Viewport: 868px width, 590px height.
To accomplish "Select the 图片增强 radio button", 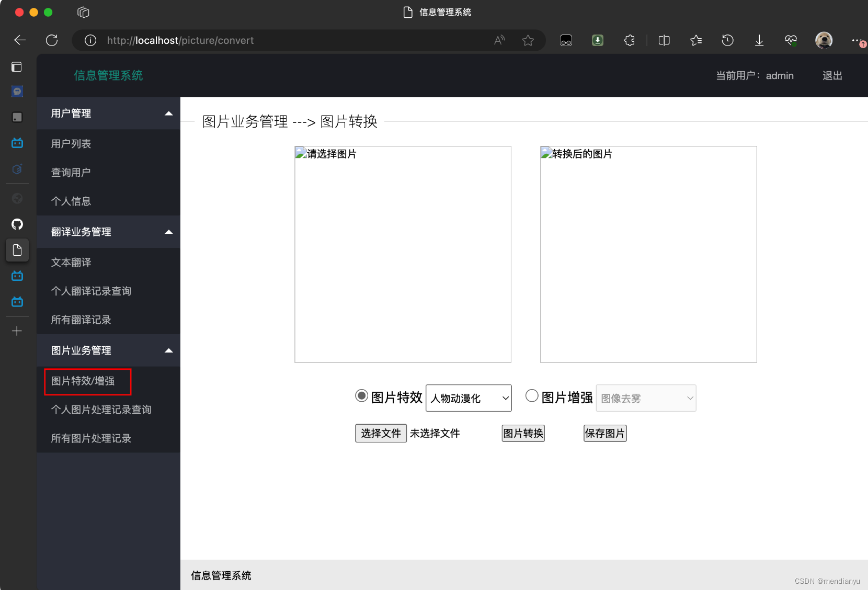I will pos(532,396).
